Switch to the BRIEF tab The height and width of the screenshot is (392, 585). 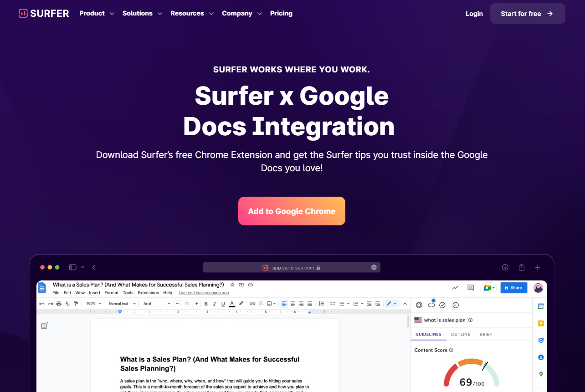pos(486,334)
